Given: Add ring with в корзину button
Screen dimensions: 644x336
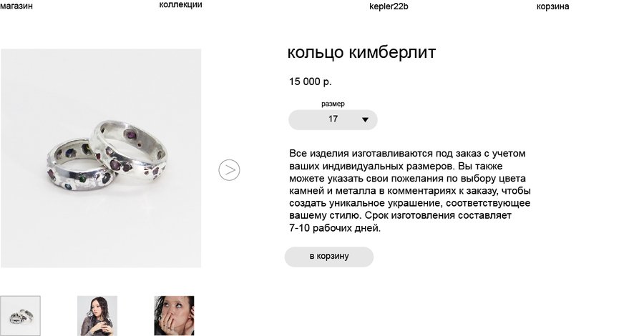Looking at the screenshot, I should click(x=329, y=257).
